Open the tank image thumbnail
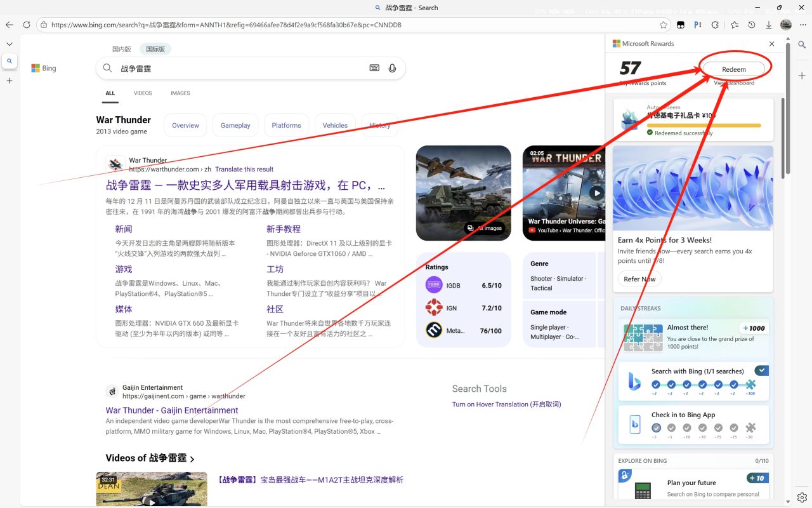 [x=463, y=193]
